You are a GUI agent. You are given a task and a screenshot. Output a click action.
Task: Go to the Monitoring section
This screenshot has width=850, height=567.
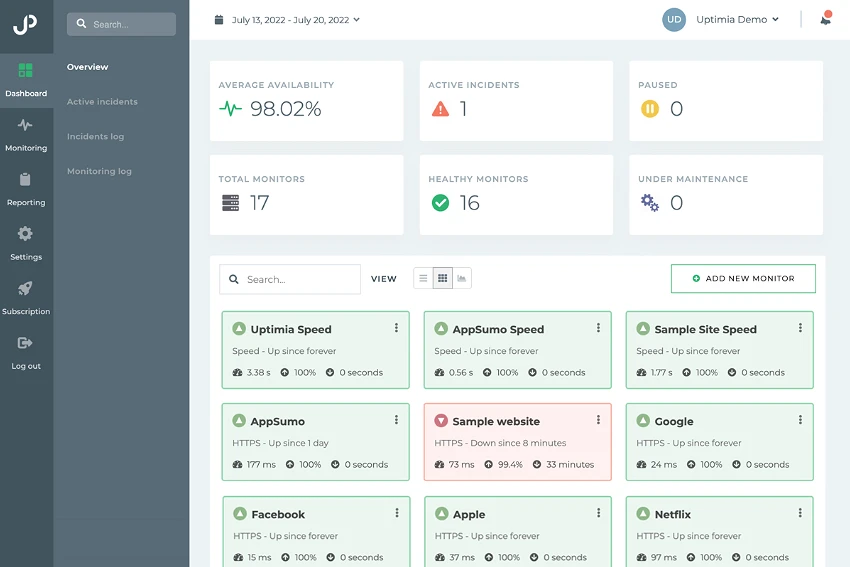(26, 135)
